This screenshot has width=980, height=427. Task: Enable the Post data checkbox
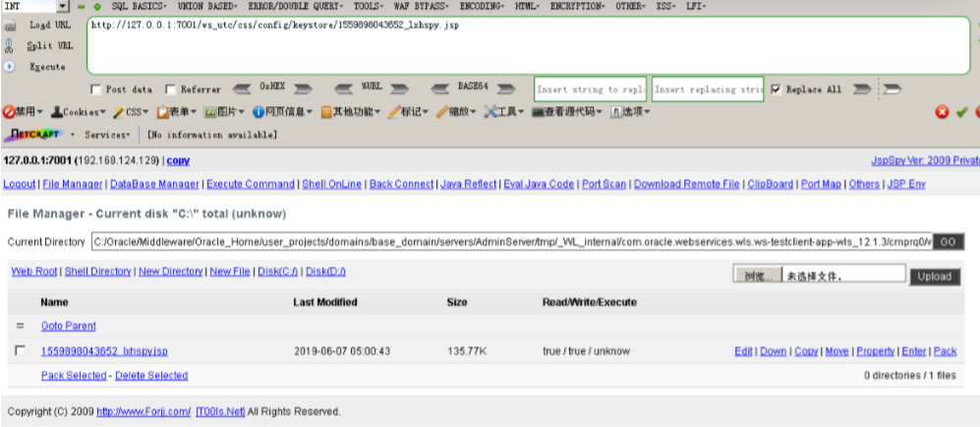[95, 90]
